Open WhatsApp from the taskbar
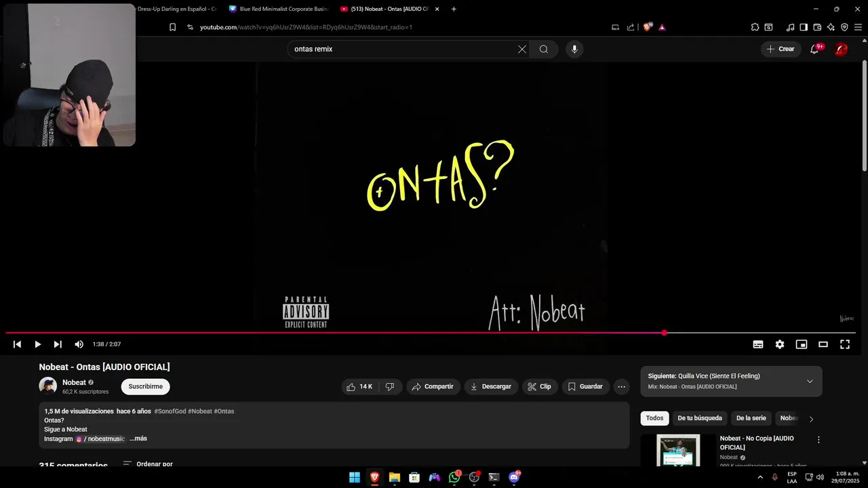868x488 pixels. tap(454, 477)
